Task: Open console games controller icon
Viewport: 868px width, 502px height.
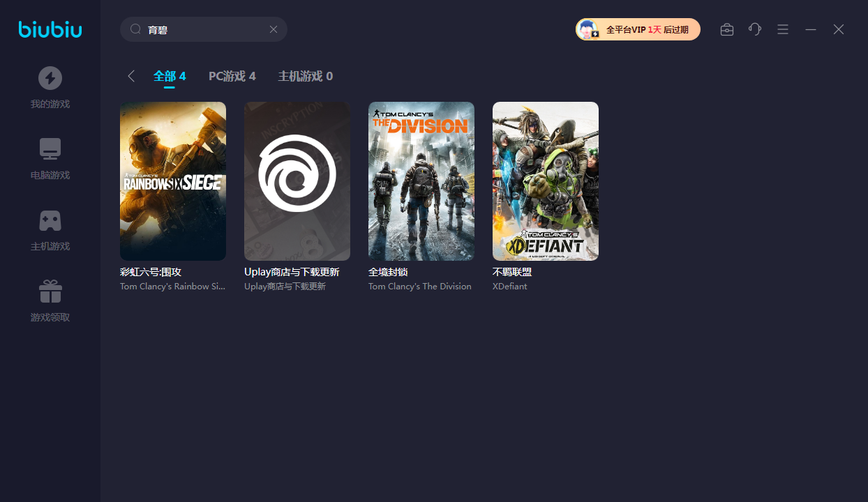Action: [x=50, y=220]
